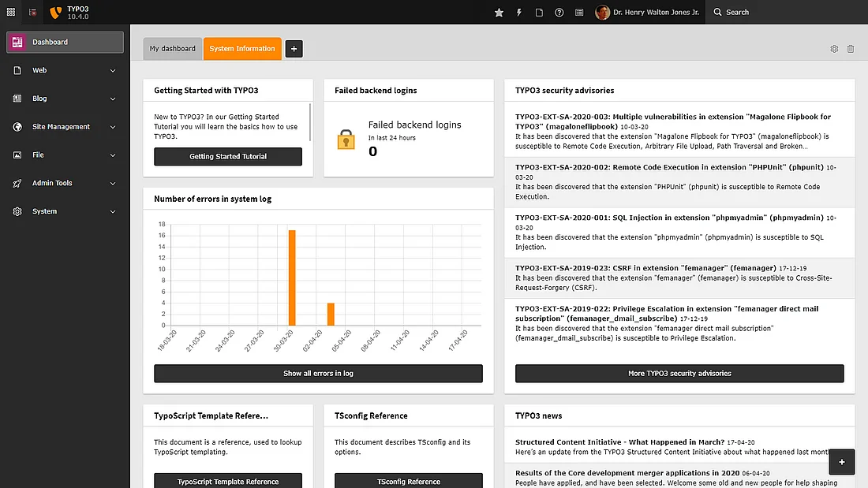Click the Getting Started Tutorial button
Image resolution: width=868 pixels, height=488 pixels.
point(228,157)
